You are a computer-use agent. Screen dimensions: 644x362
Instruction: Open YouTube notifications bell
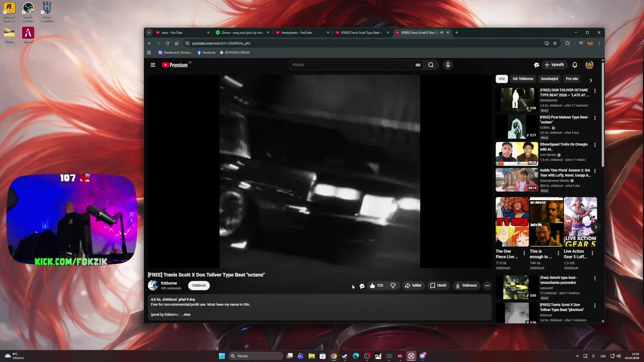575,65
